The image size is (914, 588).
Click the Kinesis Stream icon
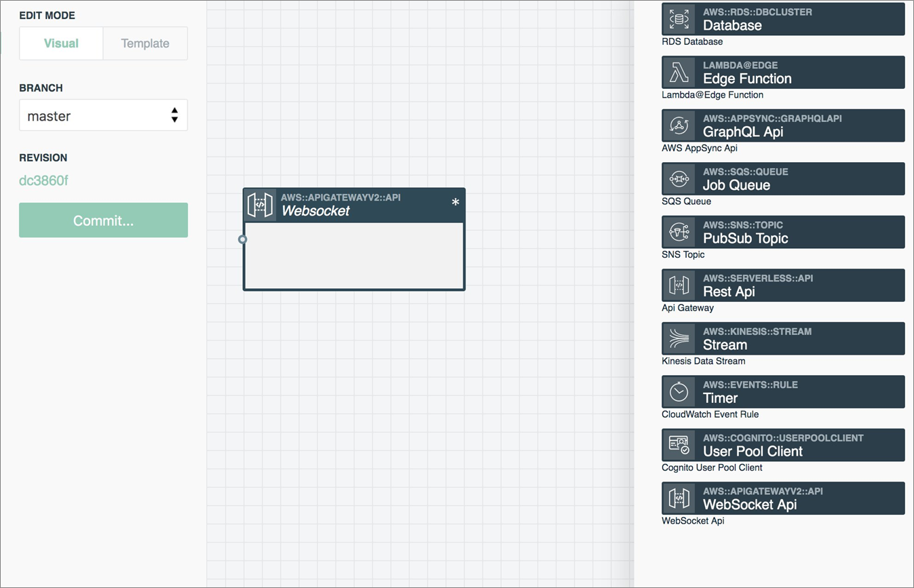coord(679,338)
